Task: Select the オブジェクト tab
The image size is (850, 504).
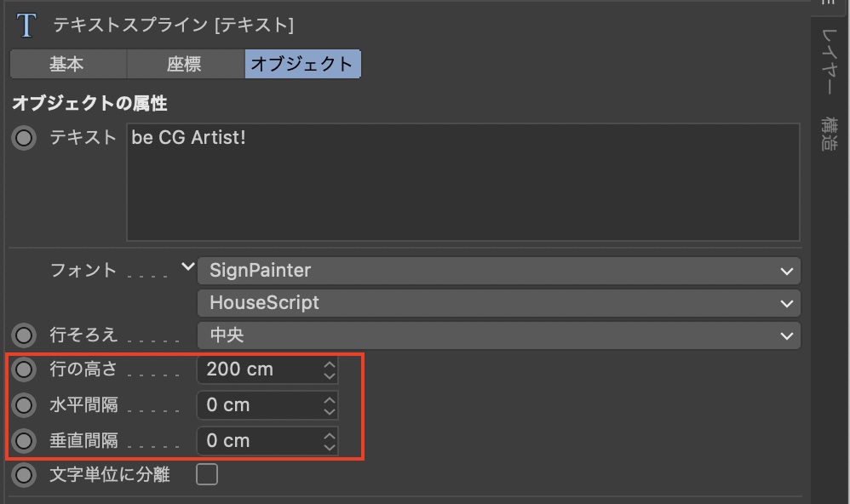Action: point(302,64)
